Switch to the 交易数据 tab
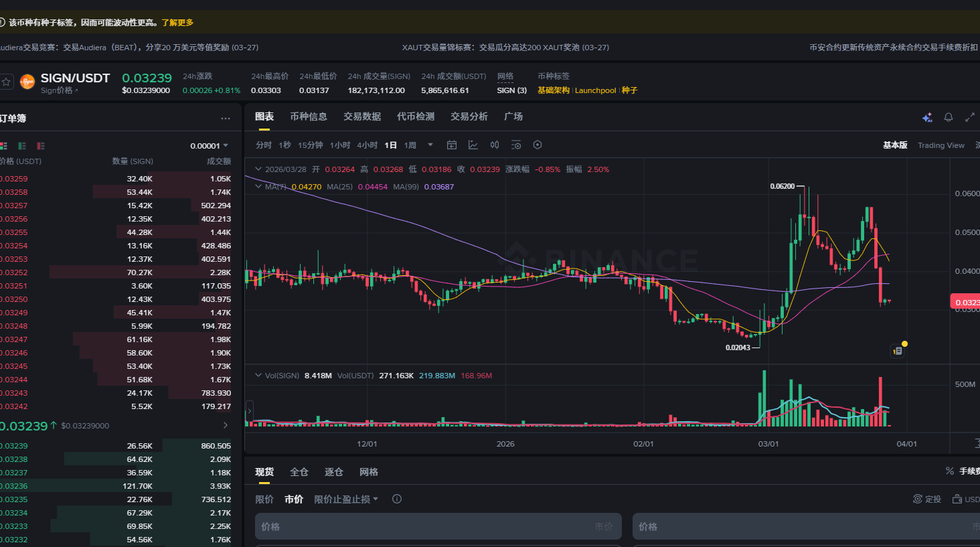This screenshot has height=547, width=980. (362, 116)
